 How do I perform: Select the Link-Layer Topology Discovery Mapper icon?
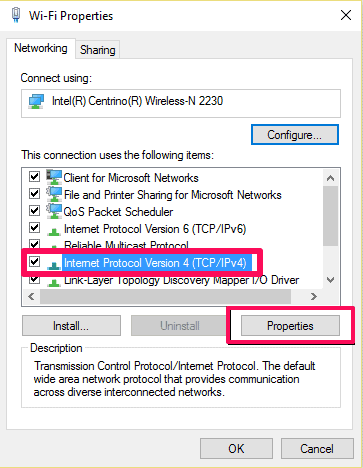(54, 282)
